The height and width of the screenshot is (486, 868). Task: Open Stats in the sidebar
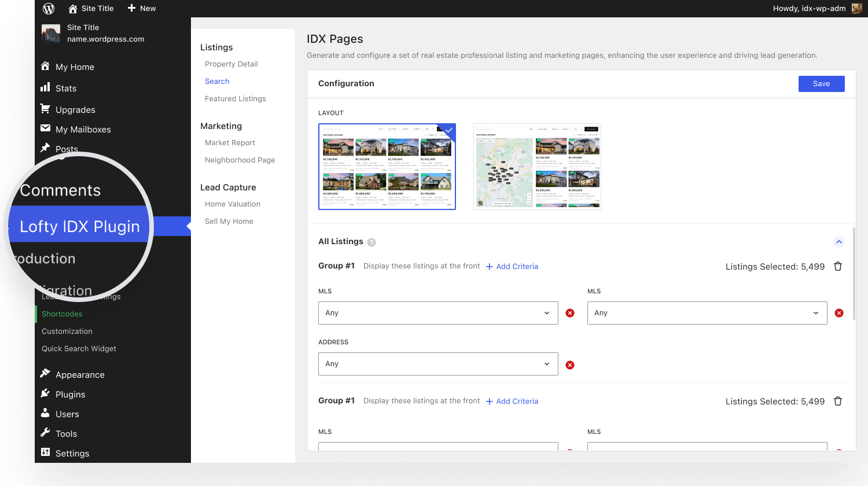[x=66, y=89]
